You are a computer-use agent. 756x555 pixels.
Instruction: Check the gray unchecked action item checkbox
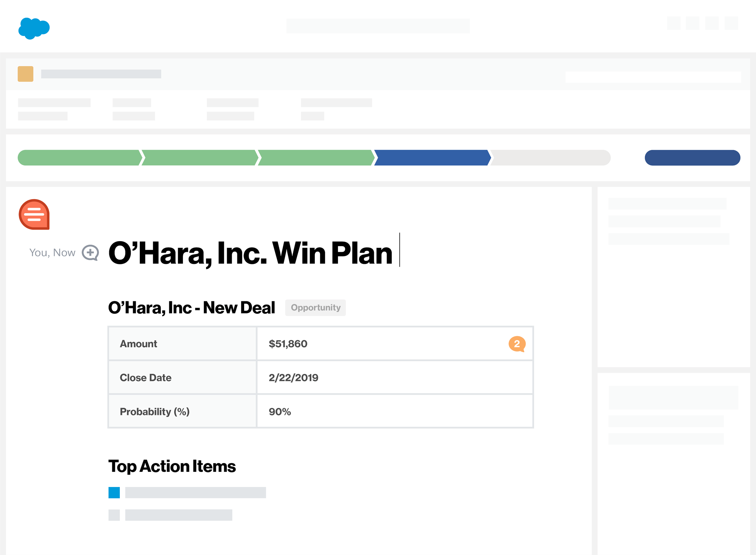(x=114, y=515)
